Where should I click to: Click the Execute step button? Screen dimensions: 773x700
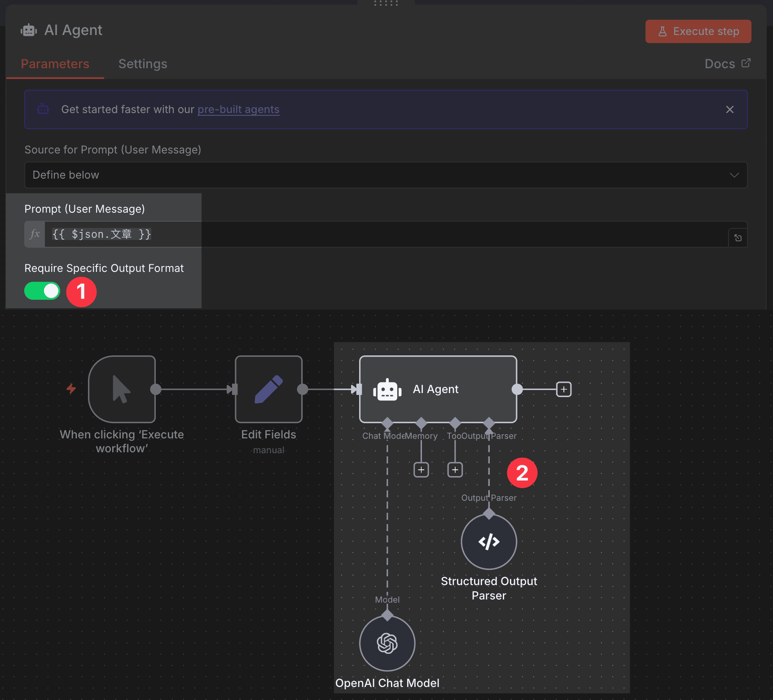(698, 31)
